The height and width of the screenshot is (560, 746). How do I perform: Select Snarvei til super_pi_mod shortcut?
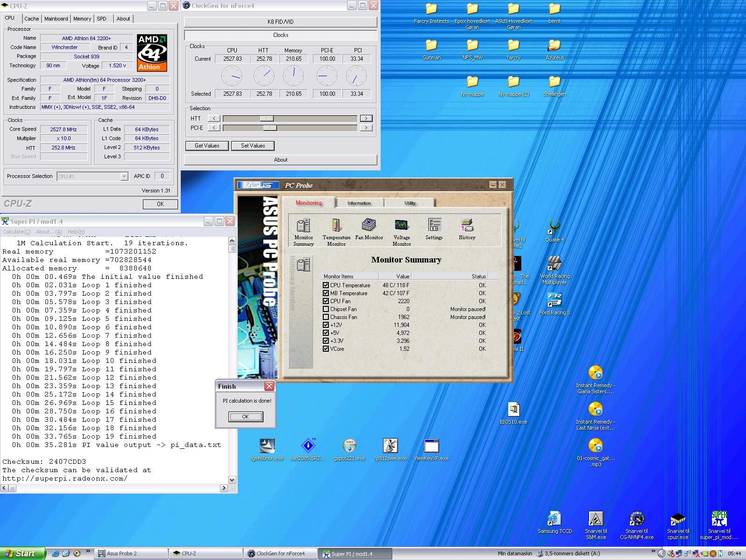719,525
